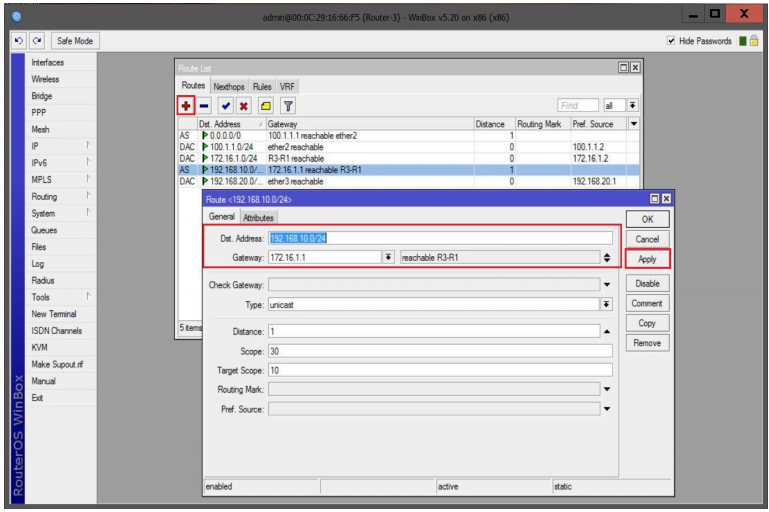
Task: Click the yellow comment note icon
Action: click(x=264, y=105)
